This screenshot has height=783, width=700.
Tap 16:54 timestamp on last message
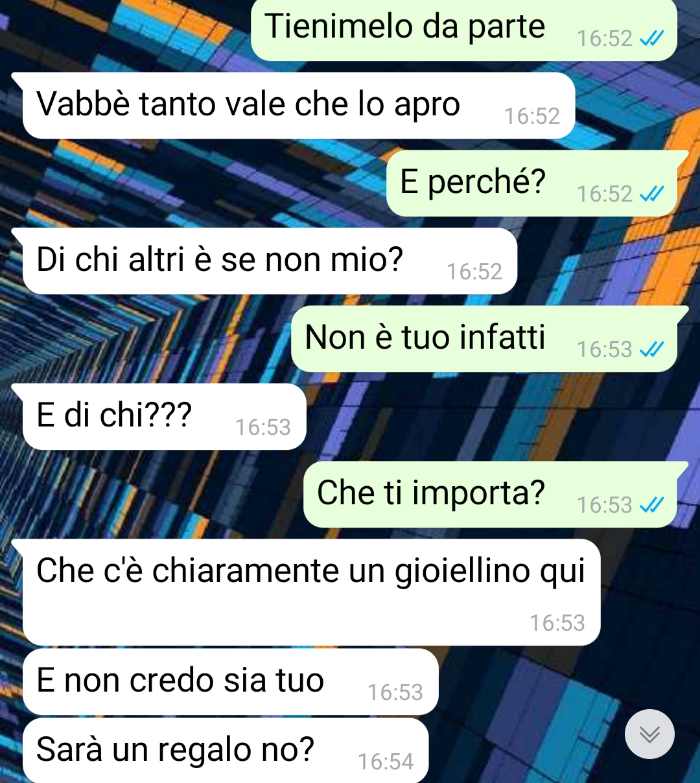pyautogui.click(x=386, y=762)
